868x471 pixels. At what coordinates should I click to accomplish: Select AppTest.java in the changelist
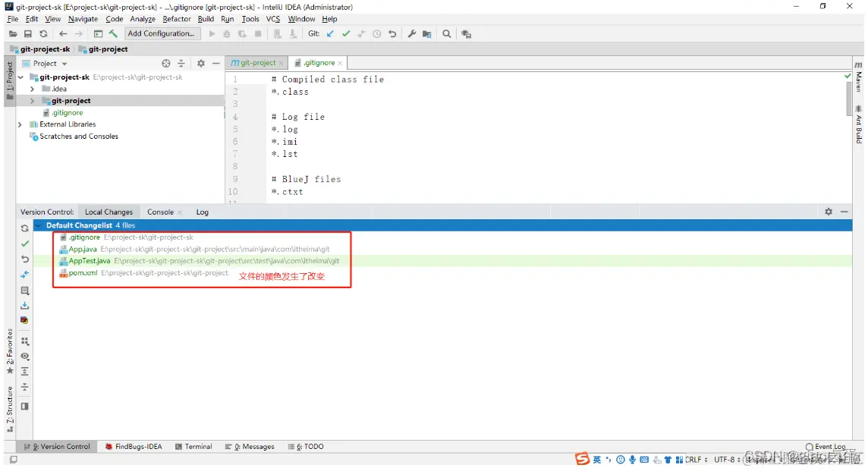pyautogui.click(x=442, y=261)
